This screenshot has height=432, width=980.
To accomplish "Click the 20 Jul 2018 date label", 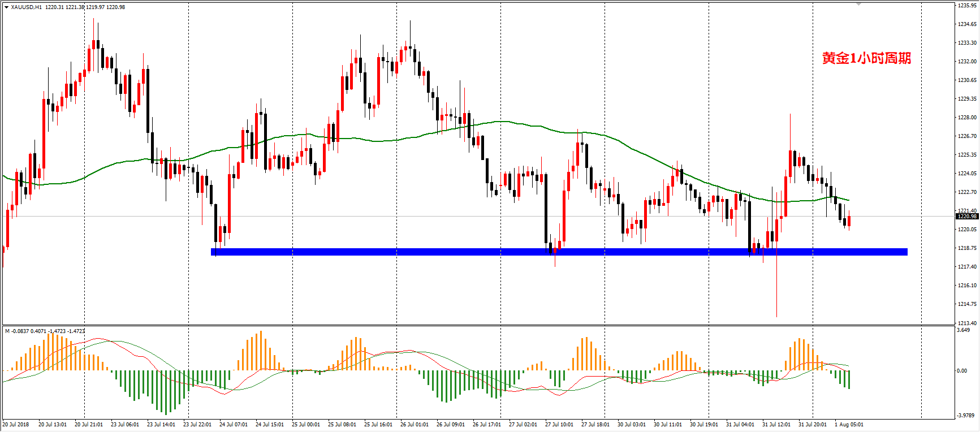I will click(x=16, y=425).
